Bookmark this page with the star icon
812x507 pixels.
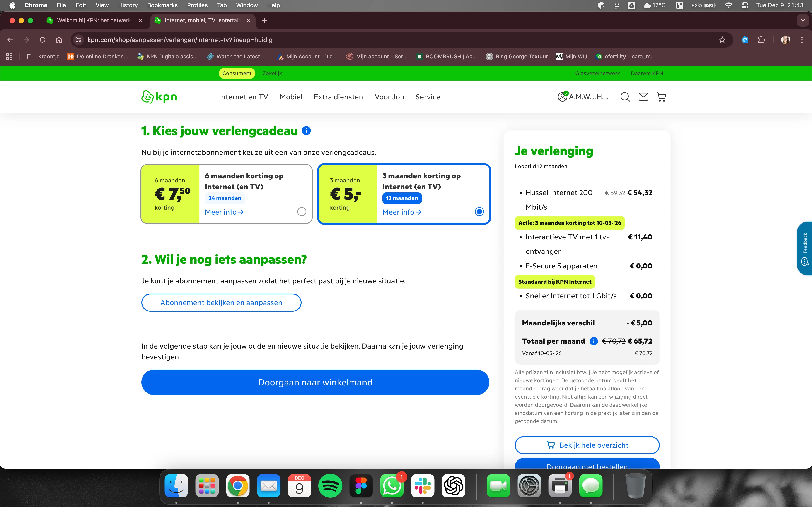click(722, 40)
